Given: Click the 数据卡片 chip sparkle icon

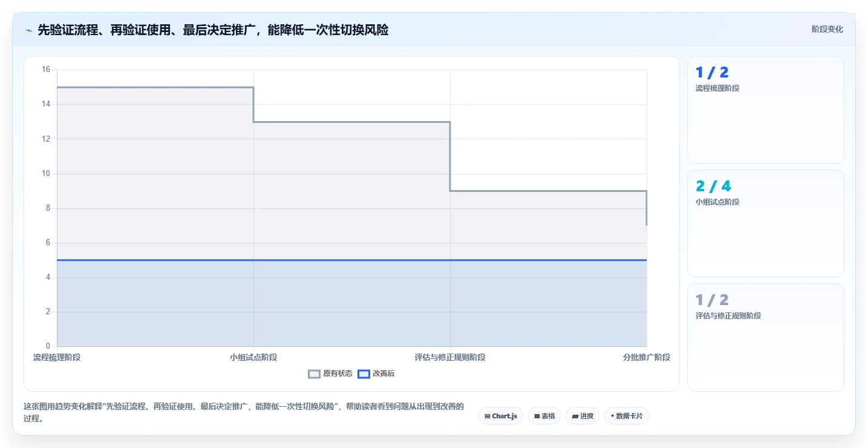Looking at the screenshot, I should point(613,417).
